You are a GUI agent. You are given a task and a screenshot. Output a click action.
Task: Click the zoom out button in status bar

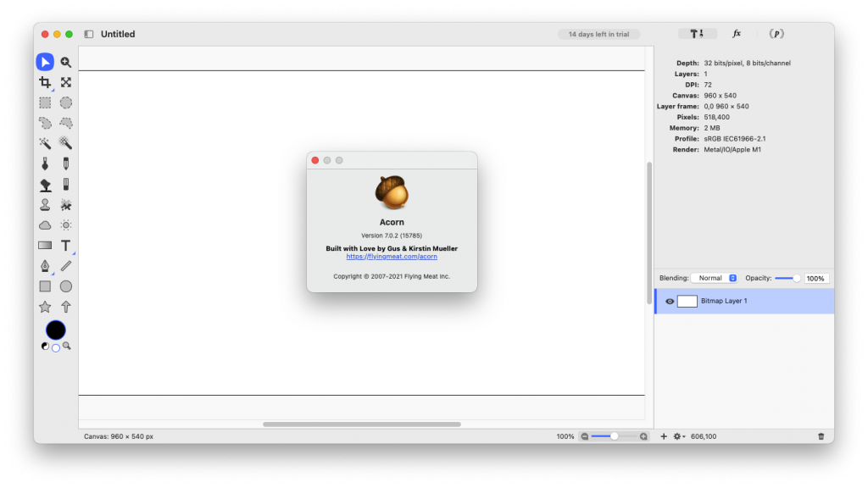click(585, 436)
